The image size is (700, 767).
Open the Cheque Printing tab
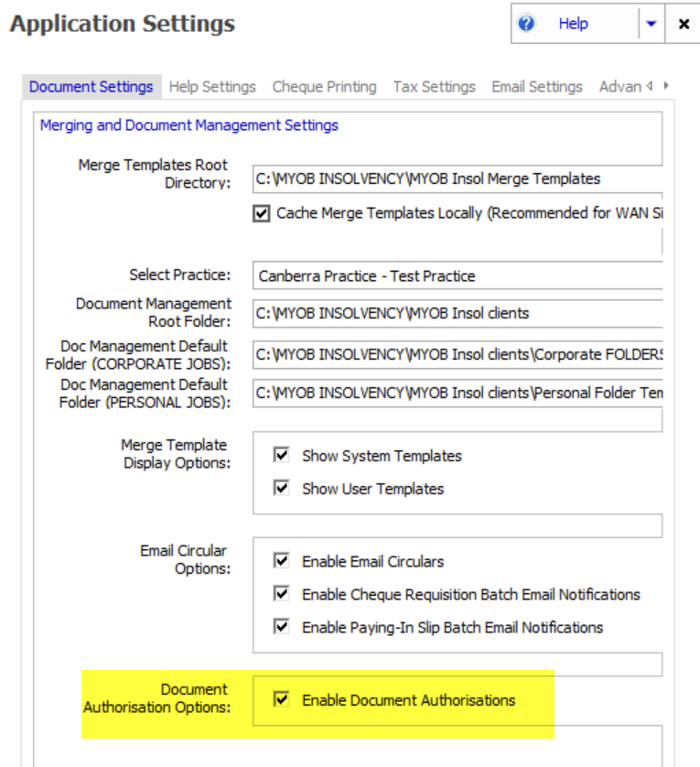click(x=324, y=87)
